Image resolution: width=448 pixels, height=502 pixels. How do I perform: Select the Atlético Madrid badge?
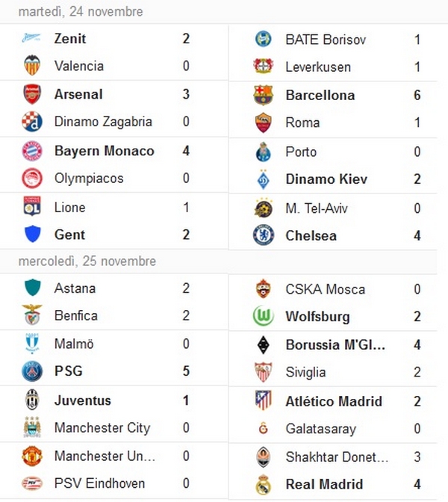(x=263, y=400)
